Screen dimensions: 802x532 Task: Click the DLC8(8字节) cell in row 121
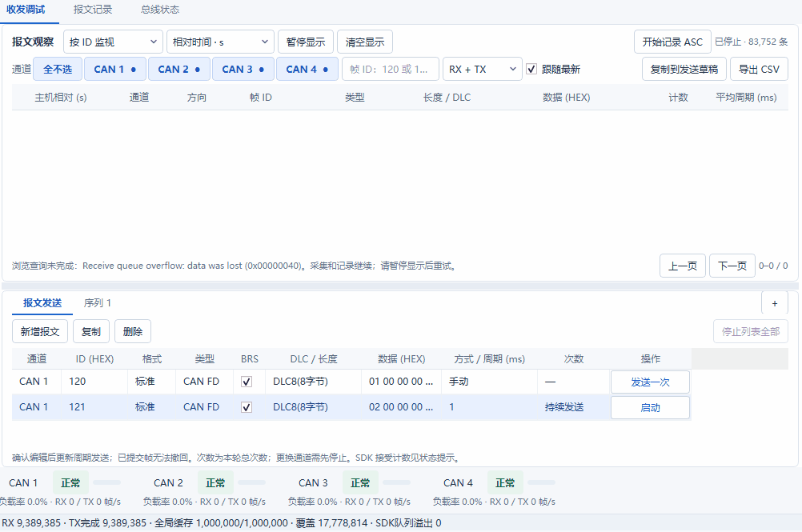[x=313, y=407]
